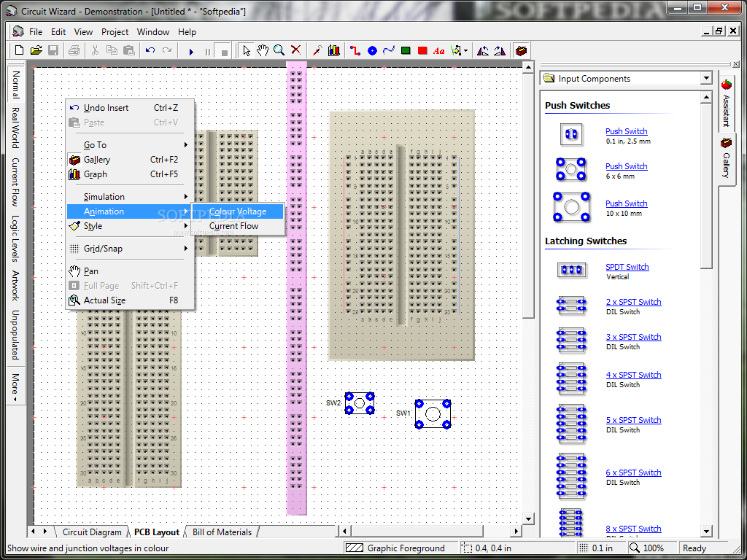Open Gallery from context menu
747x560 pixels.
coord(130,160)
